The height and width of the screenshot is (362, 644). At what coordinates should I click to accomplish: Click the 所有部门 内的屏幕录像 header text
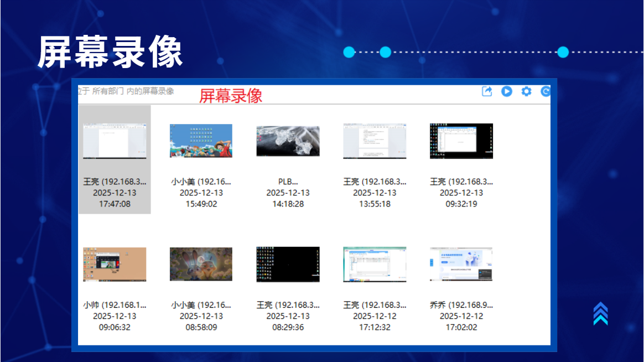[133, 91]
